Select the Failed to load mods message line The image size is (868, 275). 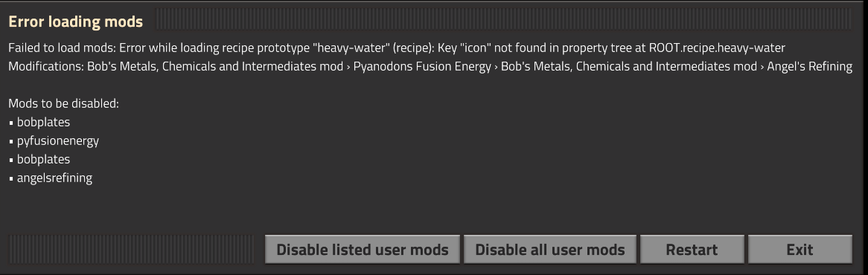click(396, 48)
